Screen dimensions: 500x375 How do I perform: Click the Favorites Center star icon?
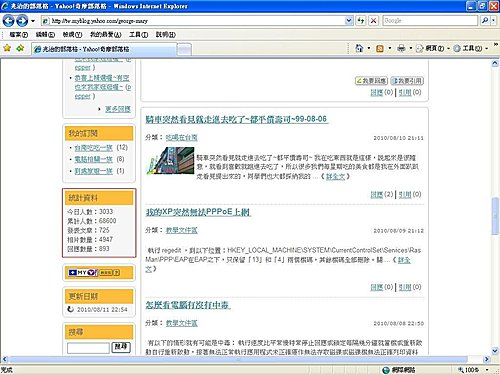[x=7, y=48]
